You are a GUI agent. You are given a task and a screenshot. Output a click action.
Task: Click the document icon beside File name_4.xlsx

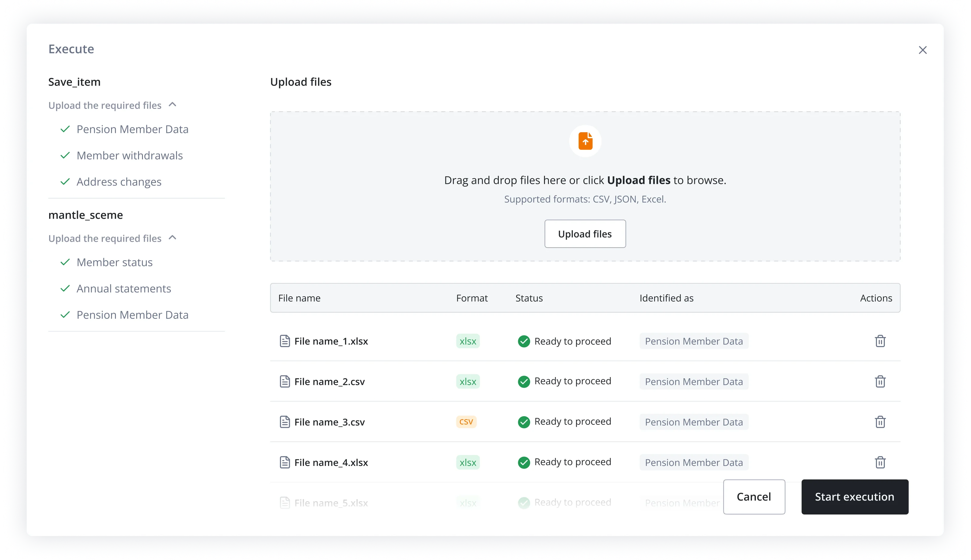coord(285,462)
